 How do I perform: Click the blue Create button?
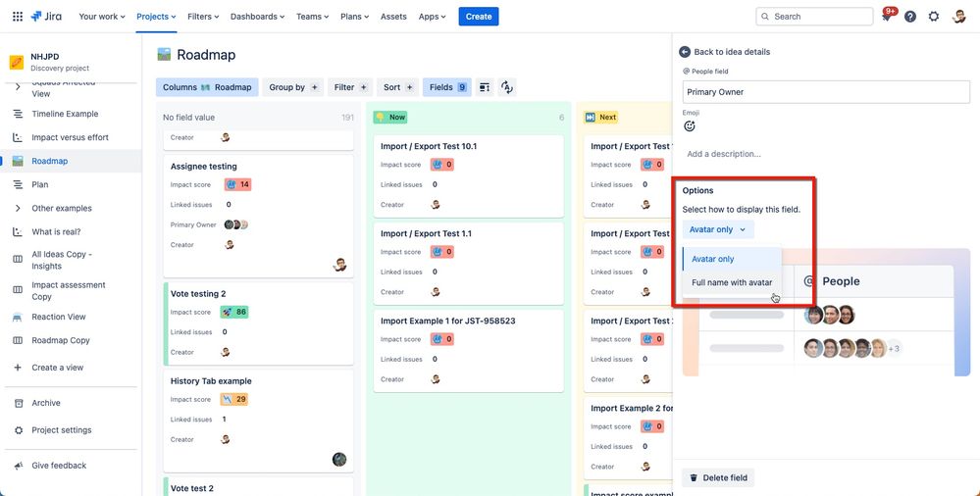(x=478, y=17)
